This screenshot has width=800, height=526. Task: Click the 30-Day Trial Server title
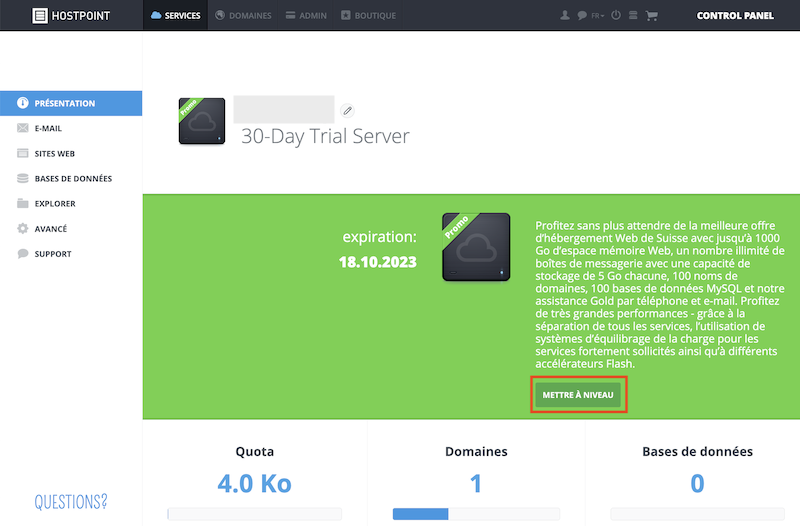pos(325,136)
